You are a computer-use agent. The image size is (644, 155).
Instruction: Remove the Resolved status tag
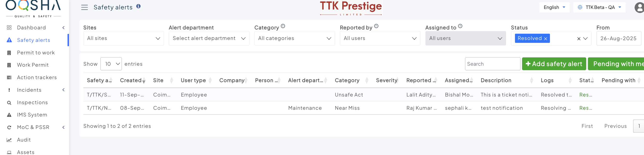(x=546, y=39)
